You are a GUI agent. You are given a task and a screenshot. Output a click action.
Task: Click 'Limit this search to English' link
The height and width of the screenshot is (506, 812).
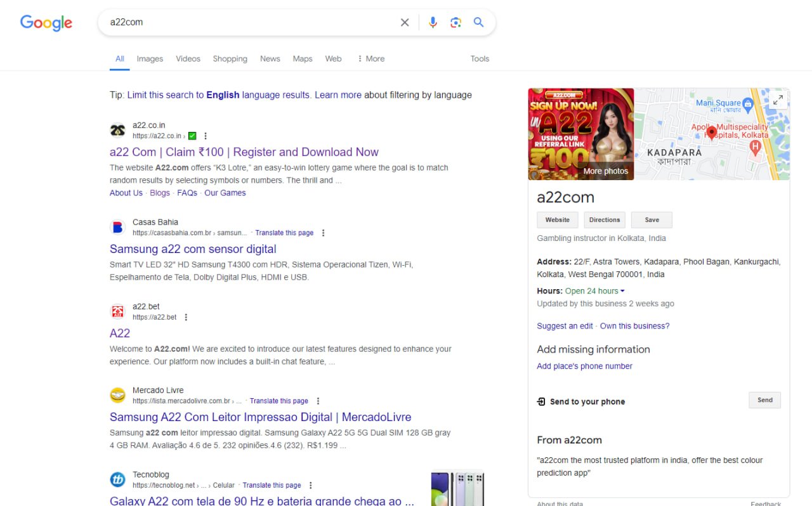click(219, 95)
